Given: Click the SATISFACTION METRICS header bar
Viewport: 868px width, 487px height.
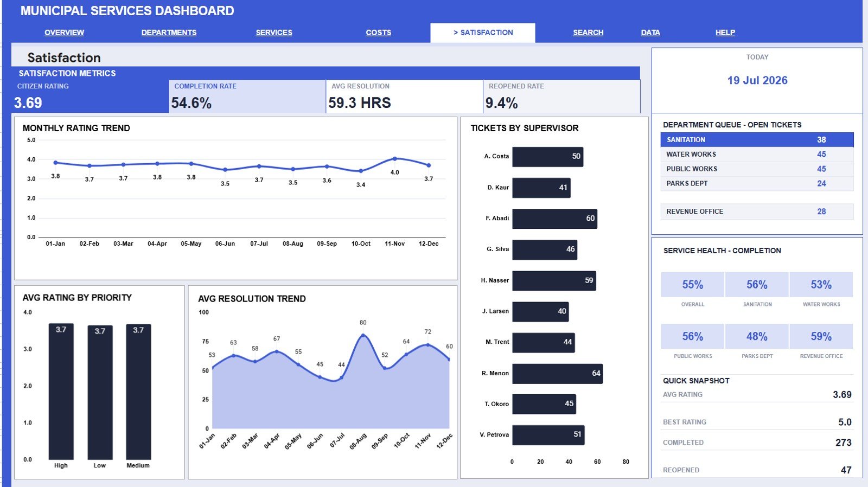Looking at the screenshot, I should tap(325, 73).
